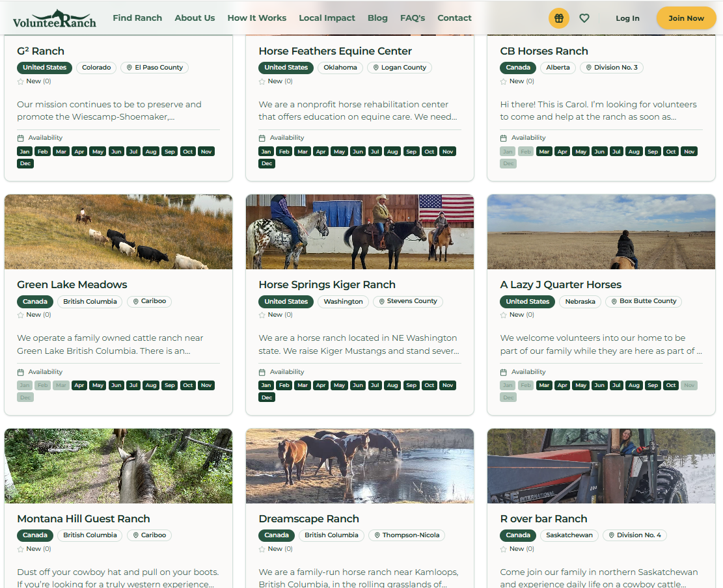Image resolution: width=723 pixels, height=588 pixels.
Task: Open the Local Impact page
Action: coord(327,18)
